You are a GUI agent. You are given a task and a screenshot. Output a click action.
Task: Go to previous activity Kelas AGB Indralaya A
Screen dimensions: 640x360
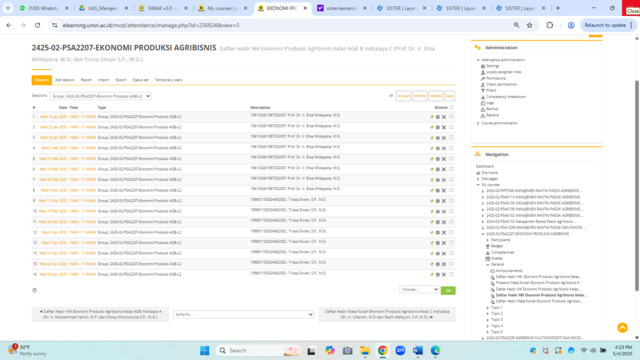coord(100,314)
